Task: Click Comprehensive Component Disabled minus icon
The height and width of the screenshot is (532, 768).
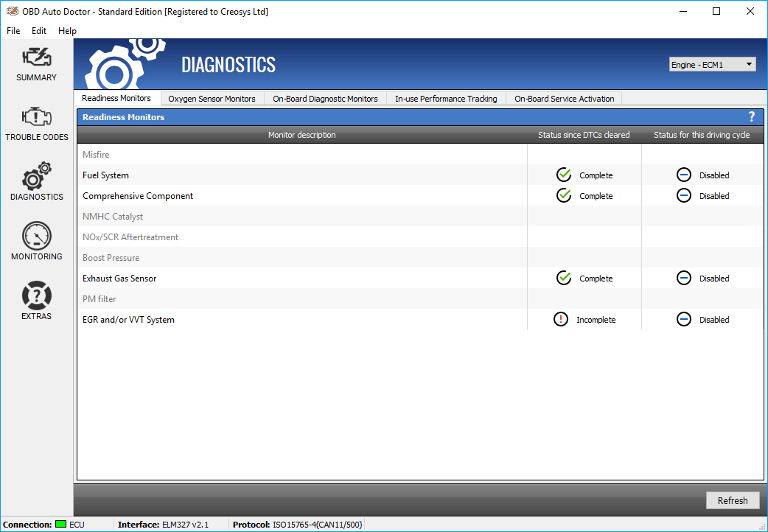Action: point(684,195)
